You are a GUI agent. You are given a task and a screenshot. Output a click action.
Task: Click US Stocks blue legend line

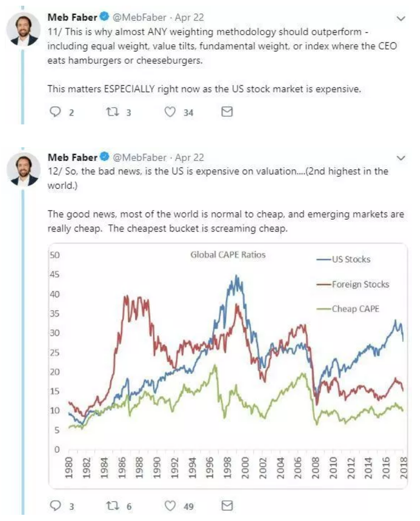[x=324, y=259]
